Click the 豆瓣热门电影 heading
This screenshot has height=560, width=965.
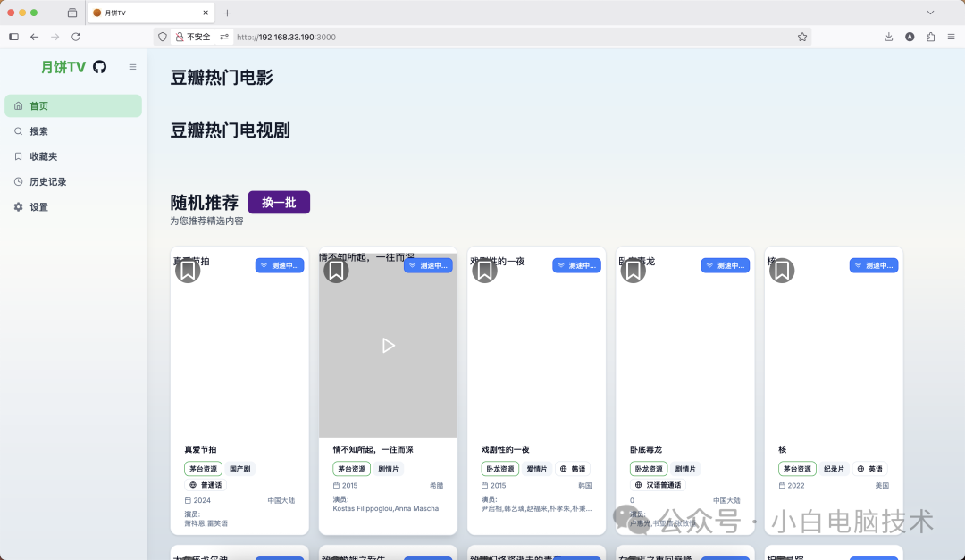click(222, 78)
